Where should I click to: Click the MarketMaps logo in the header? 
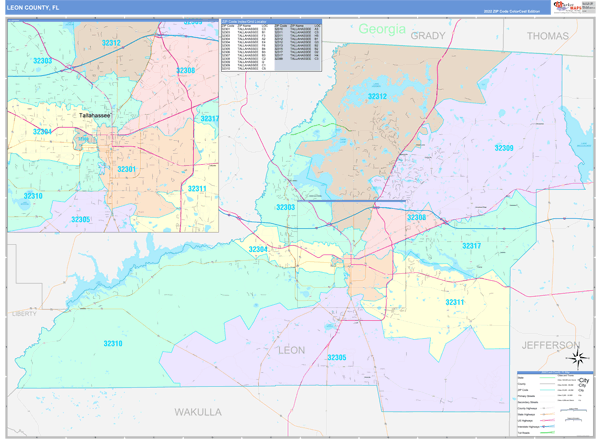[x=572, y=7]
